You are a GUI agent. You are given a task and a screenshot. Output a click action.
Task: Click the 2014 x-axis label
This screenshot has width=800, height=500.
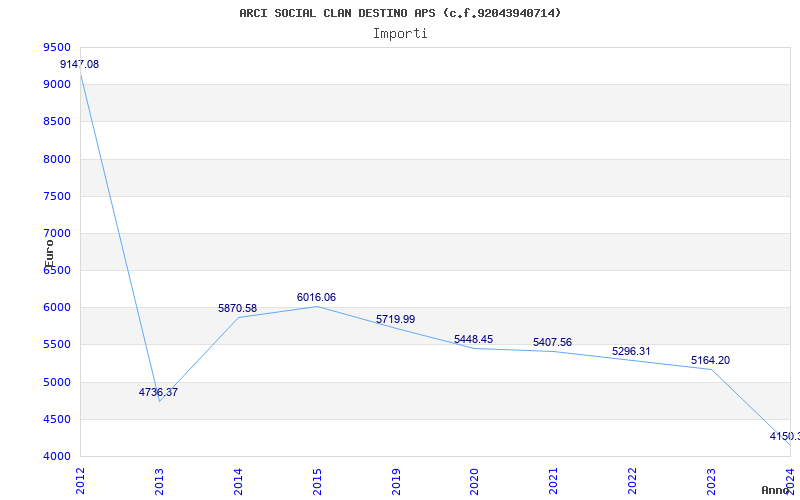[238, 481]
